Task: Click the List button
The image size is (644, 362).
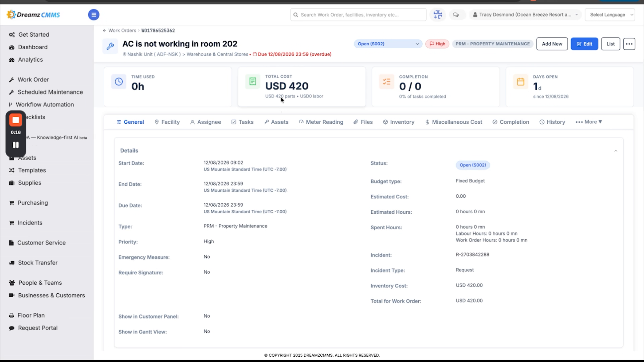Action: [610, 44]
